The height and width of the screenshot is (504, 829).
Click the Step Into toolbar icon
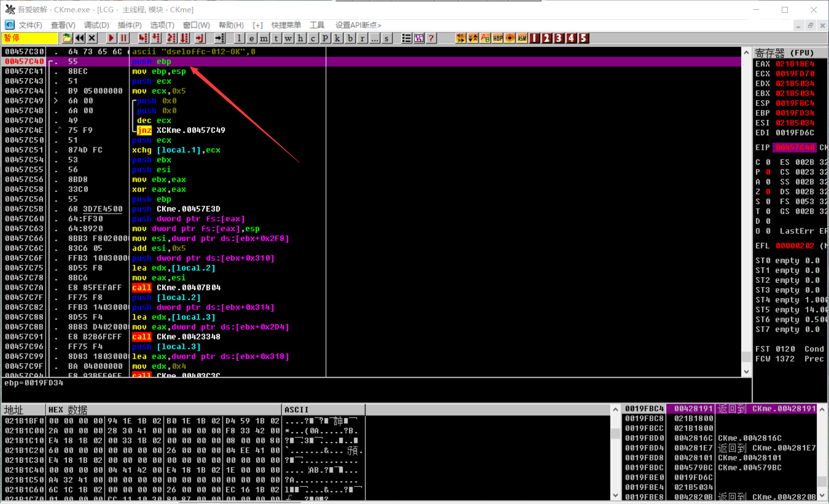[x=143, y=38]
